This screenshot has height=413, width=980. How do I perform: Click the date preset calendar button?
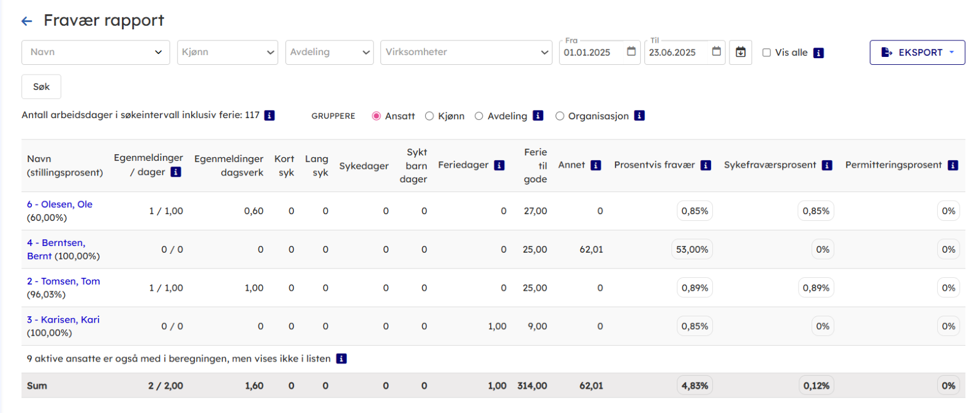(x=741, y=53)
